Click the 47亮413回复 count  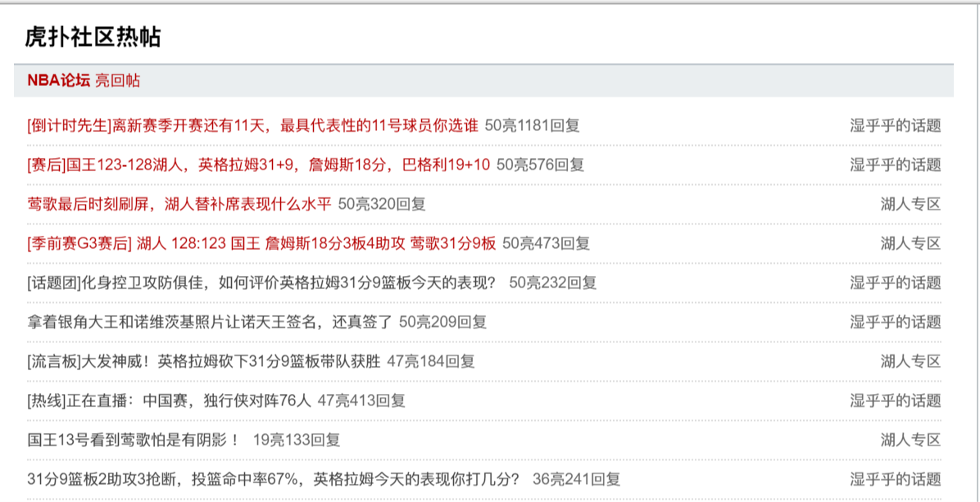361,400
